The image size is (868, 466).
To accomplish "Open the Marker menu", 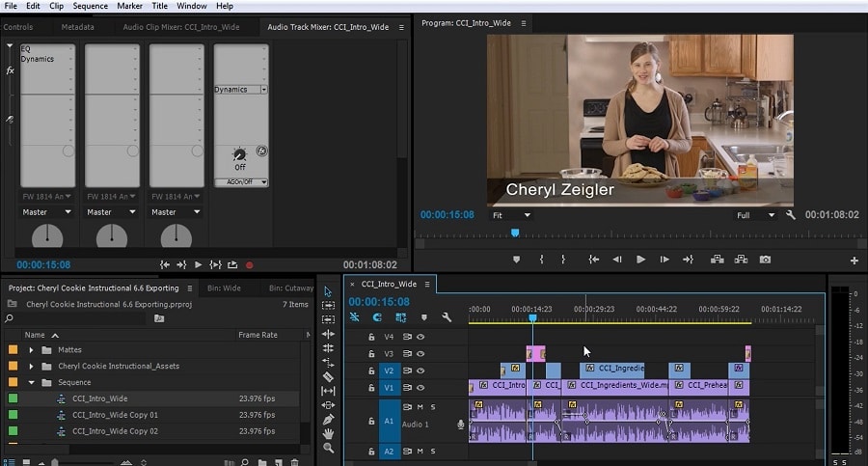I will click(129, 6).
